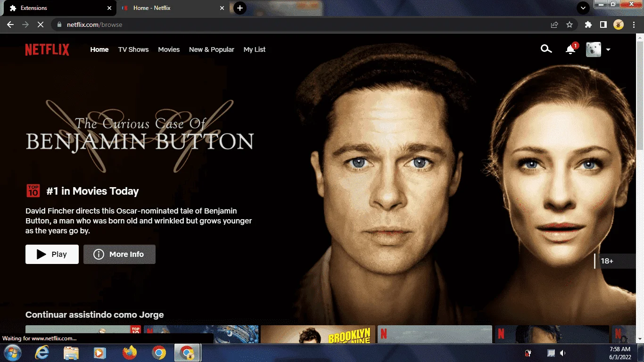Open Netflix search magnifier
This screenshot has height=362, width=644.
point(546,49)
